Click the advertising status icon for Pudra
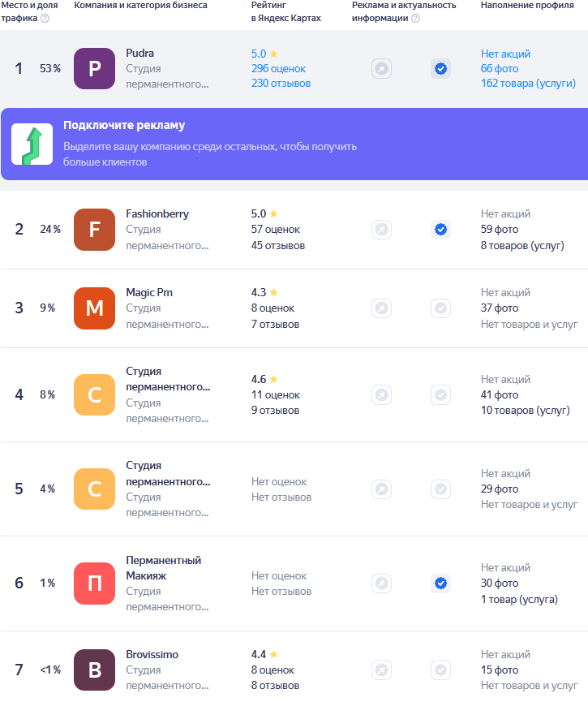Image resolution: width=588 pixels, height=702 pixels. (381, 68)
